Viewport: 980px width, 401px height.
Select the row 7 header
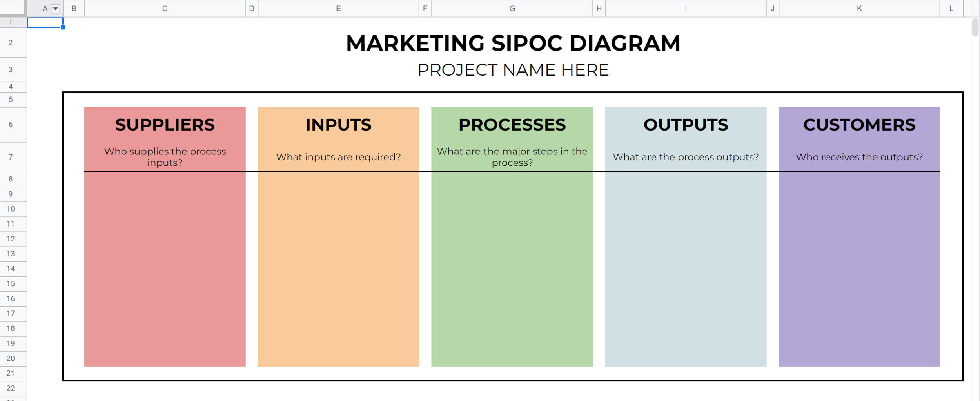click(11, 157)
